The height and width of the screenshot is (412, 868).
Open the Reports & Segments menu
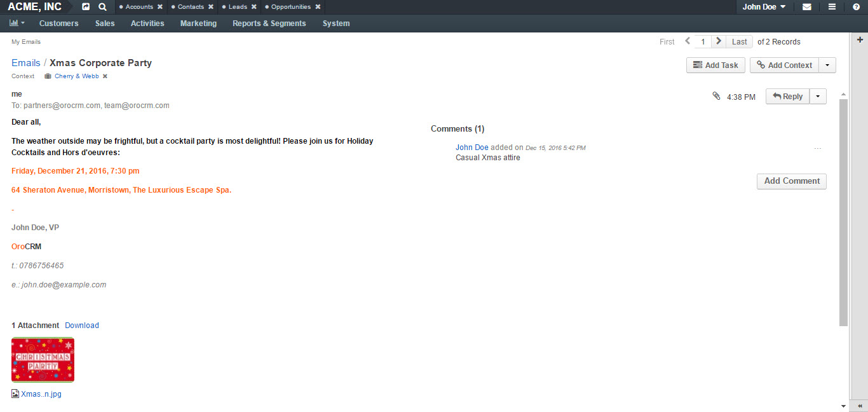269,24
